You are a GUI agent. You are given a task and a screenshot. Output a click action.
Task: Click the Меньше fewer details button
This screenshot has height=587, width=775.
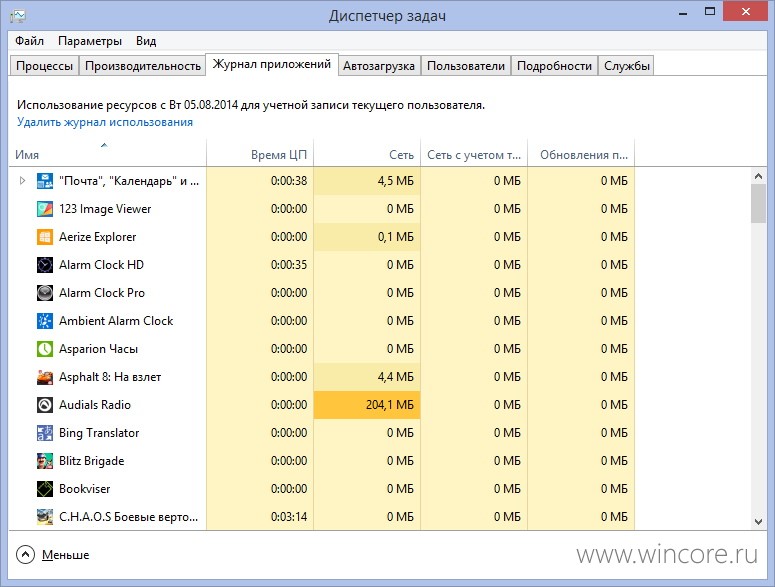point(53,554)
